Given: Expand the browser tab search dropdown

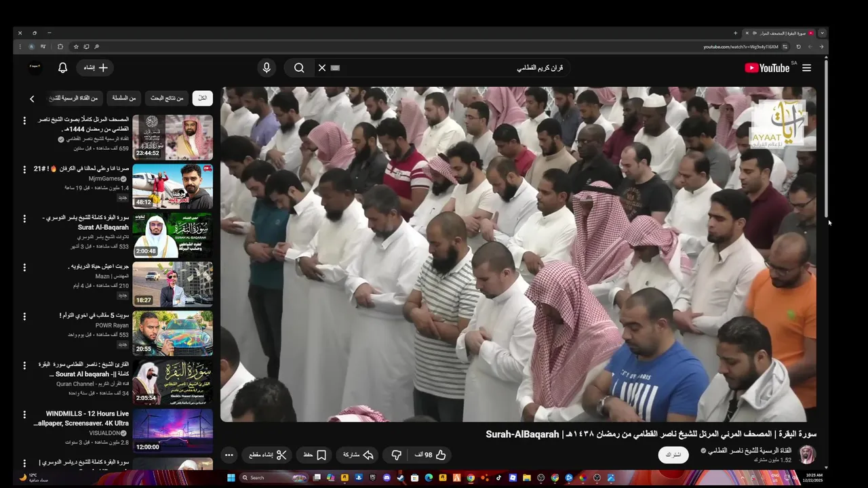Looking at the screenshot, I should (822, 33).
